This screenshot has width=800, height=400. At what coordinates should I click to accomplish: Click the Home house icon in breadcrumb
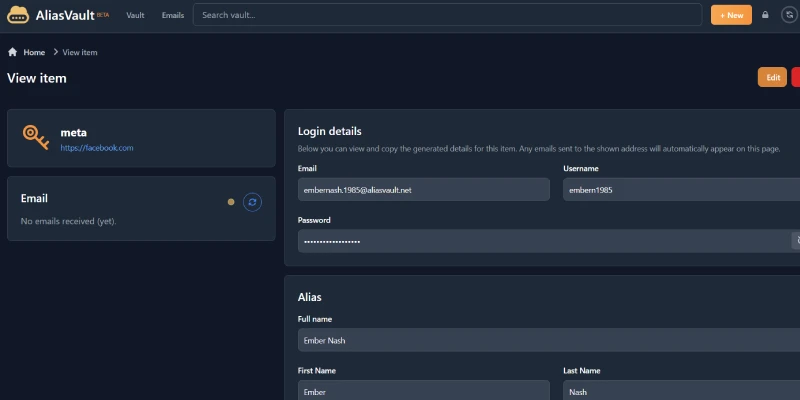13,52
